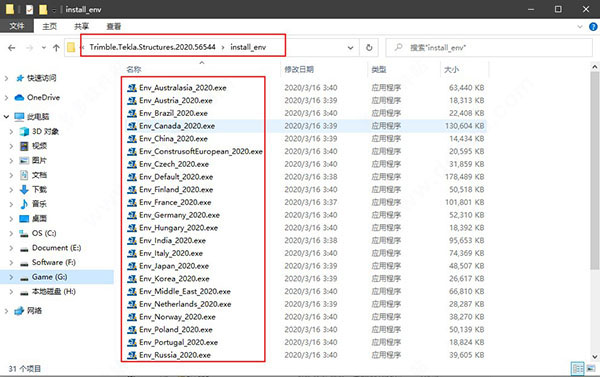Click the vertical scrollbar down arrow

[x=595, y=357]
